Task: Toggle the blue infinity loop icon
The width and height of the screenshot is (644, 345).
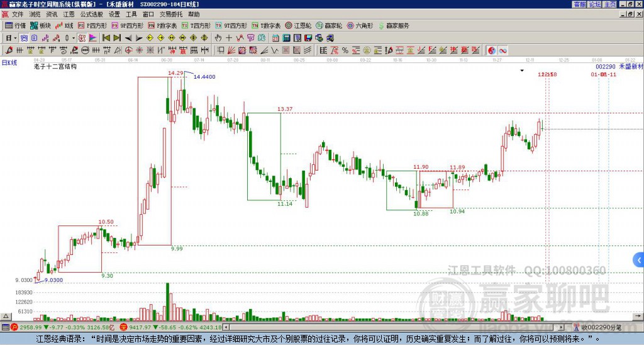Action: 502,50
